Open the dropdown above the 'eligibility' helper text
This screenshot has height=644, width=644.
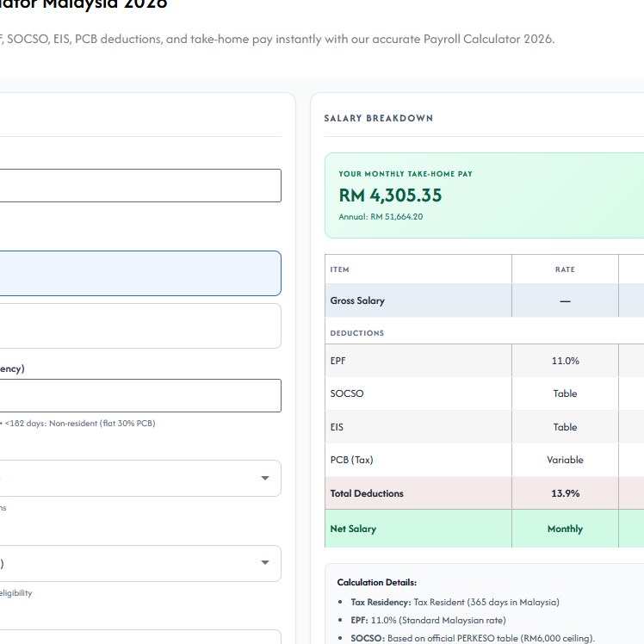point(140,563)
